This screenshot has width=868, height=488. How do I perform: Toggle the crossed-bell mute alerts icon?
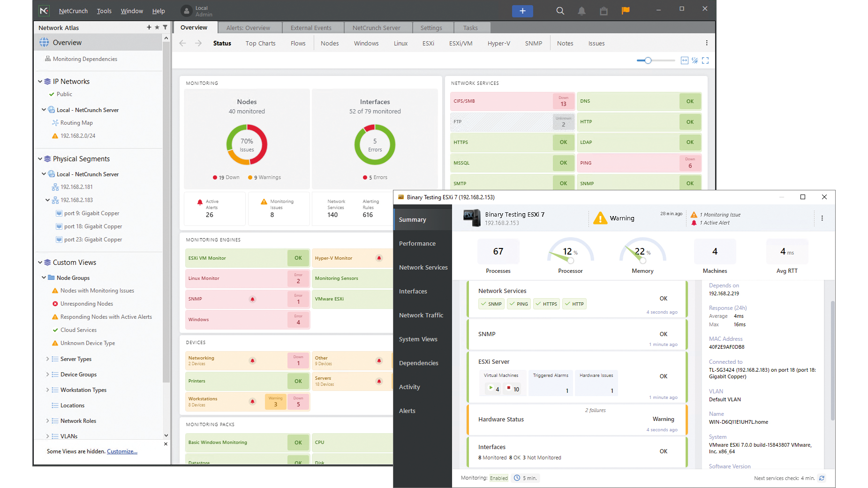(x=694, y=60)
